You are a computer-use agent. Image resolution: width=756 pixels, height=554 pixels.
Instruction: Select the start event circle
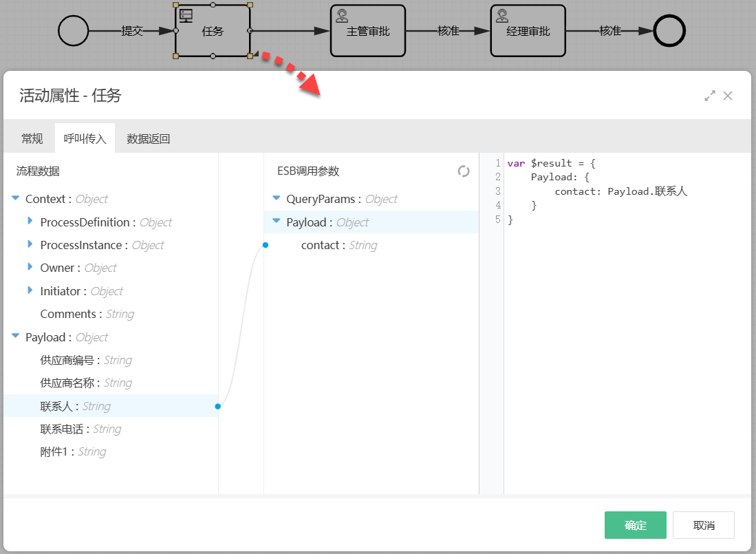pyautogui.click(x=74, y=31)
